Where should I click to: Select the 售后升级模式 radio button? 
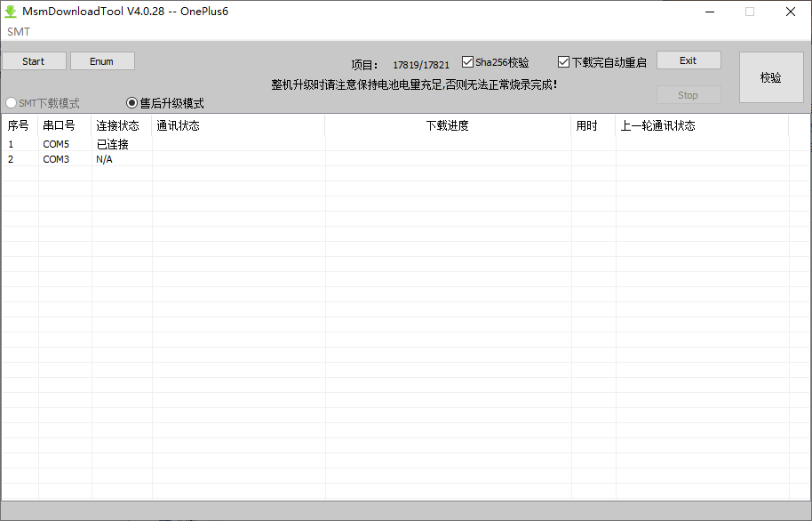pyautogui.click(x=164, y=103)
